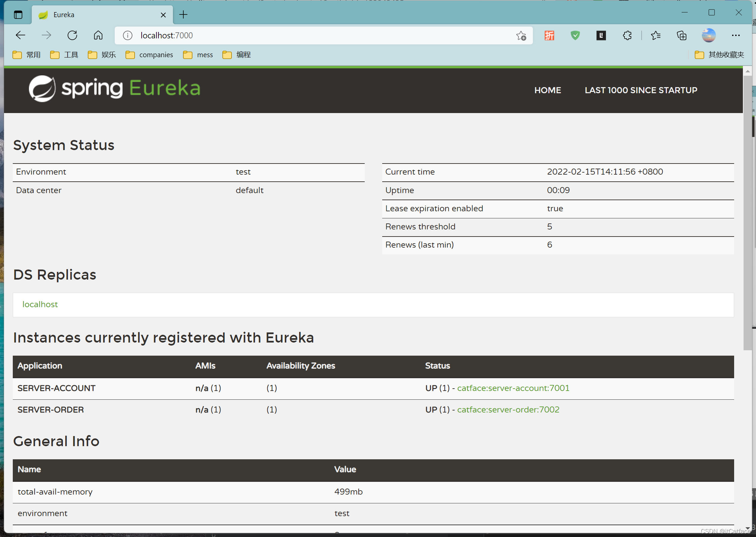Toggle the vertical tabs panel icon
The height and width of the screenshot is (537, 756).
(18, 15)
